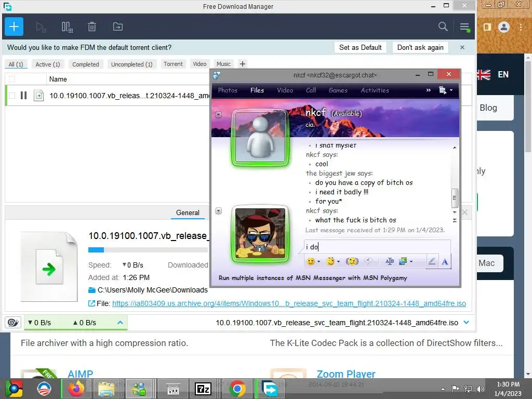Toggle snail mode icon in FDM status bar

13,322
